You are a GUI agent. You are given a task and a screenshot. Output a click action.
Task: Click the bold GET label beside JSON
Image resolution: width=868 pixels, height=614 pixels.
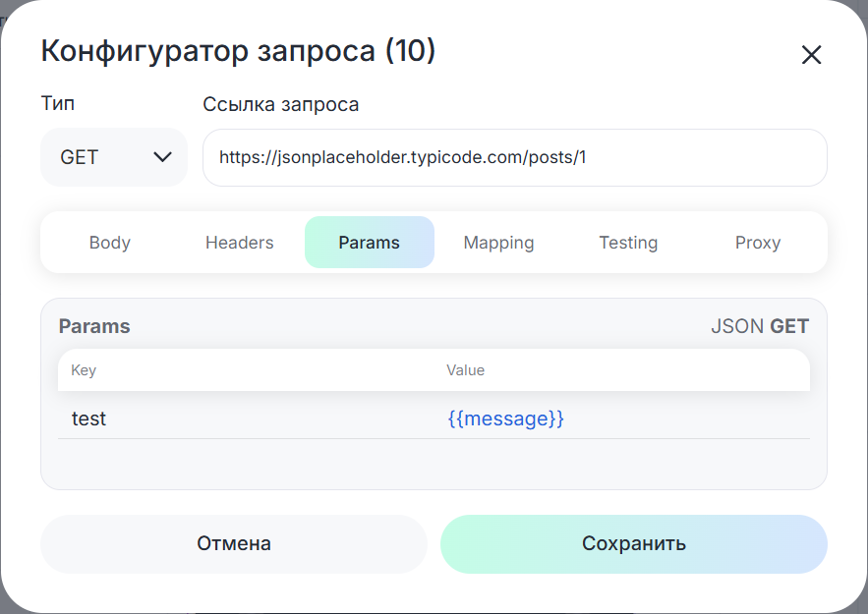789,326
